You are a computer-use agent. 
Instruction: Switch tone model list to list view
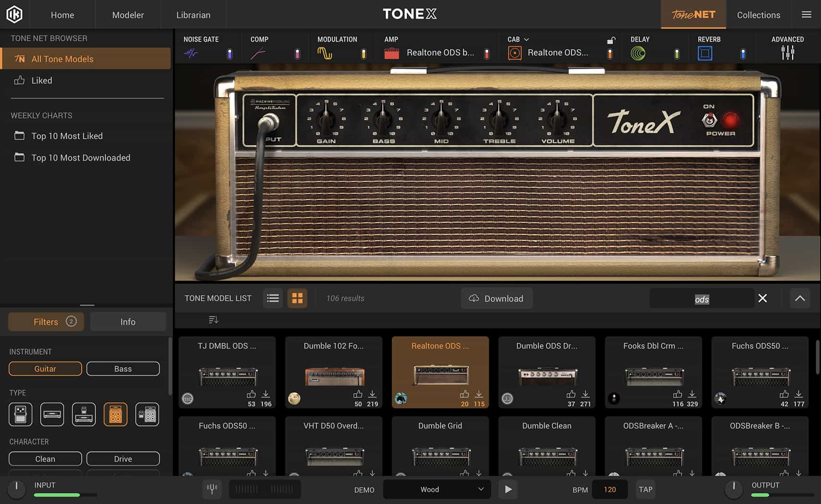[273, 298]
